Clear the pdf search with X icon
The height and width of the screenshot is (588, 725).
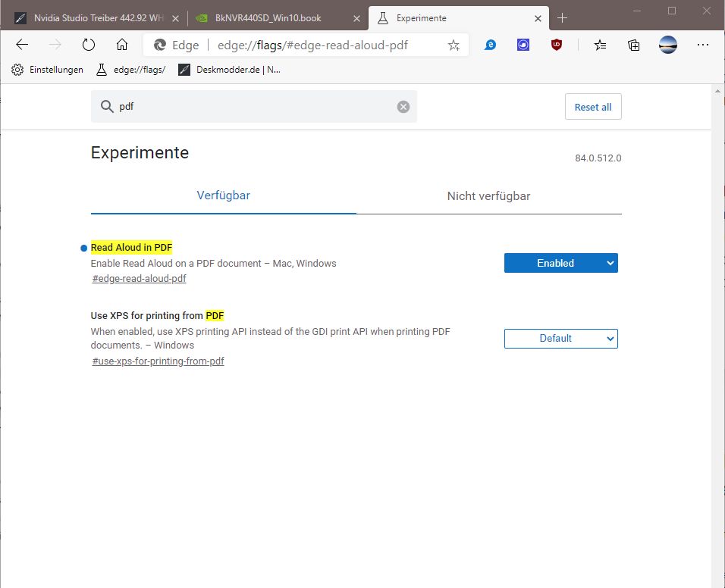pyautogui.click(x=403, y=107)
